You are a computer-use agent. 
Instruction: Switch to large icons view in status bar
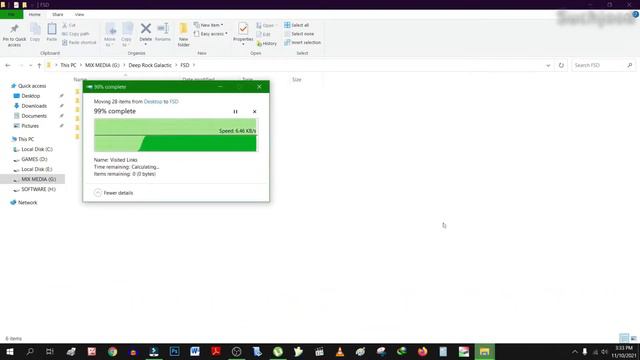click(634, 338)
